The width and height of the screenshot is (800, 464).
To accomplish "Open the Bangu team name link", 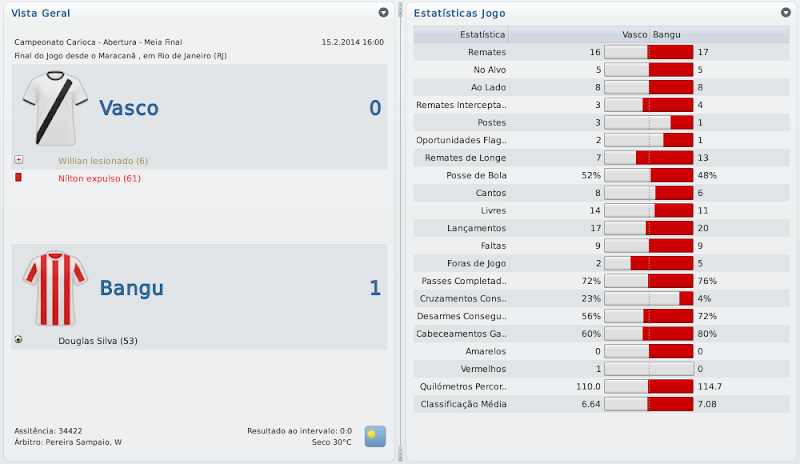I will (x=132, y=288).
